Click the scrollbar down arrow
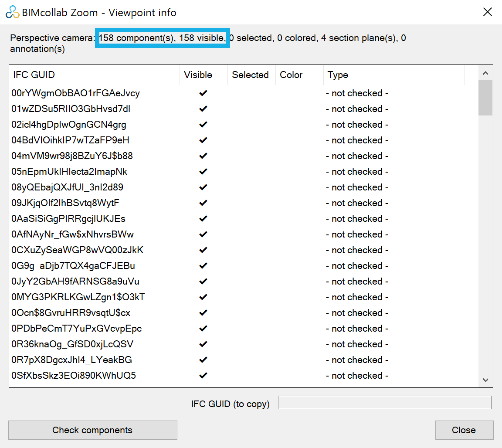 click(x=485, y=380)
